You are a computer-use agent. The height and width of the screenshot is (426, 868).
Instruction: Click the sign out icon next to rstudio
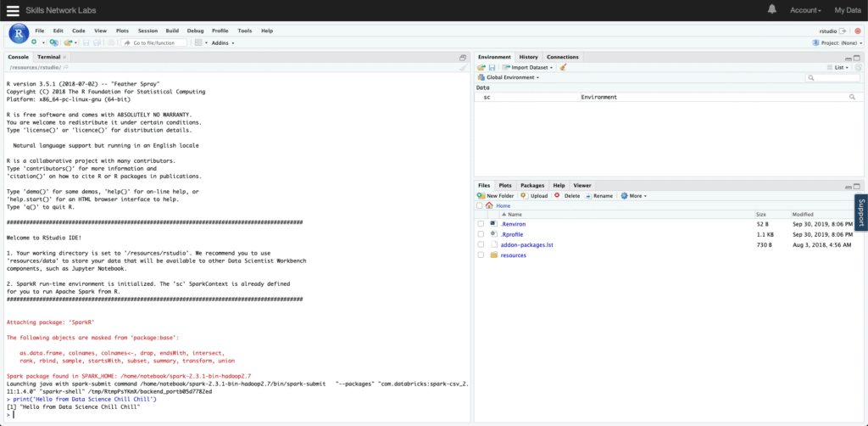843,31
